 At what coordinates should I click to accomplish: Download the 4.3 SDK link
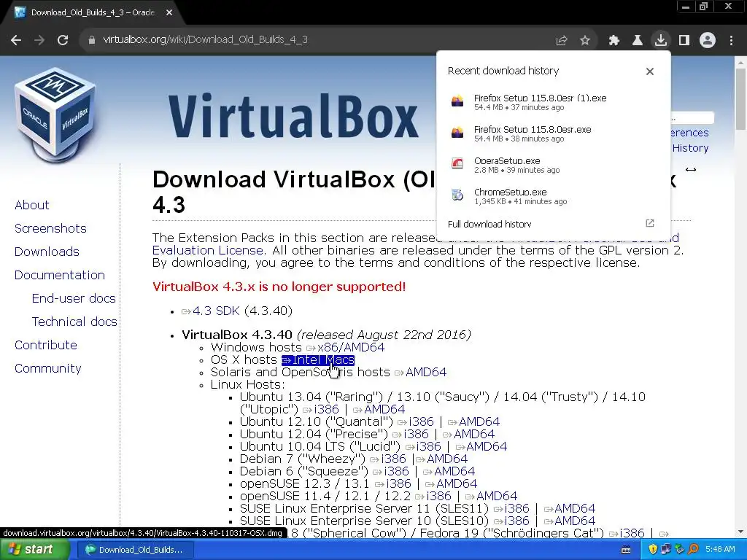210,311
